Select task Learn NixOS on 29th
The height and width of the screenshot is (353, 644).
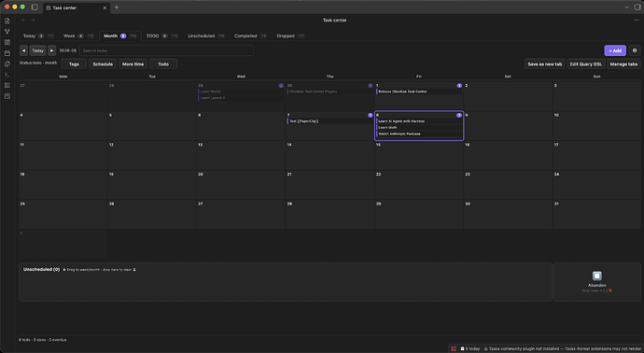[241, 92]
